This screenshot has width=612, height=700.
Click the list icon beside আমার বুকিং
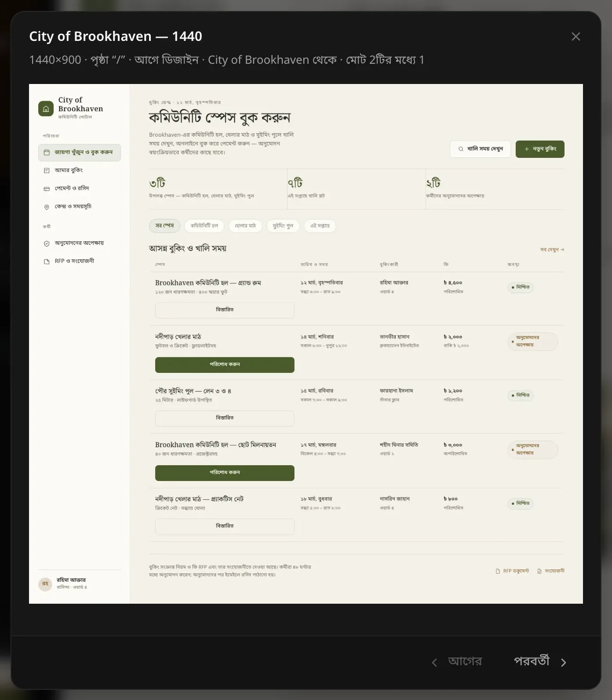click(x=47, y=171)
